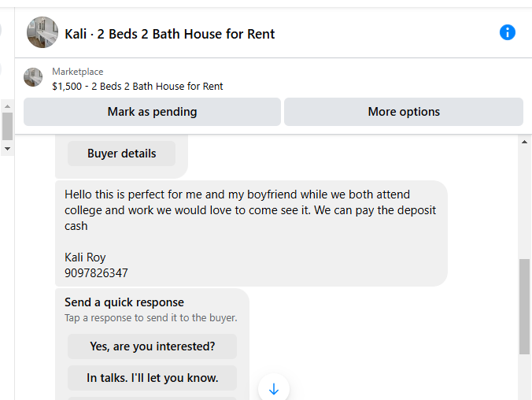View Buyer details
Screen dimensions: 532x400
click(x=121, y=154)
